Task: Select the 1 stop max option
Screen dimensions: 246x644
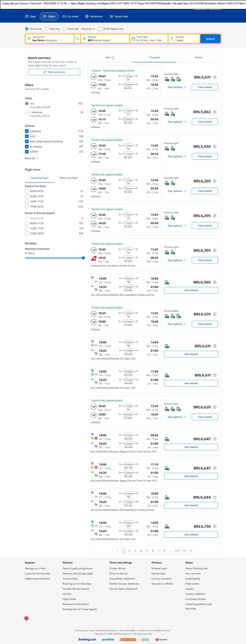Action: tap(27, 112)
